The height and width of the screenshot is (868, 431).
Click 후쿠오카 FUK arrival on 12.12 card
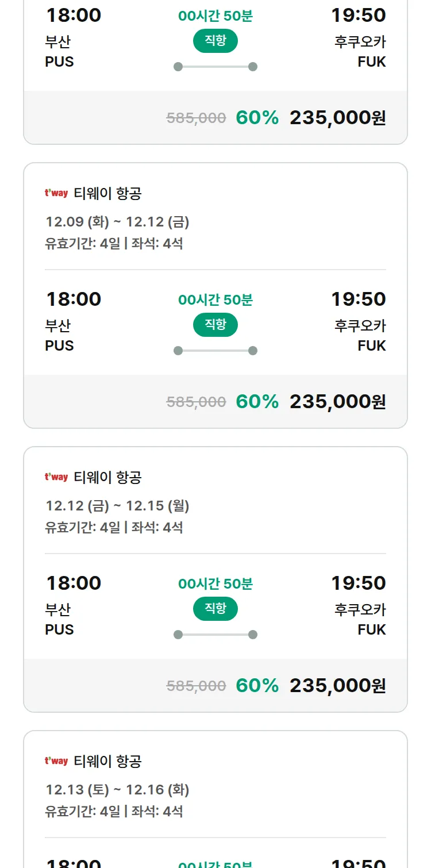tap(360, 619)
